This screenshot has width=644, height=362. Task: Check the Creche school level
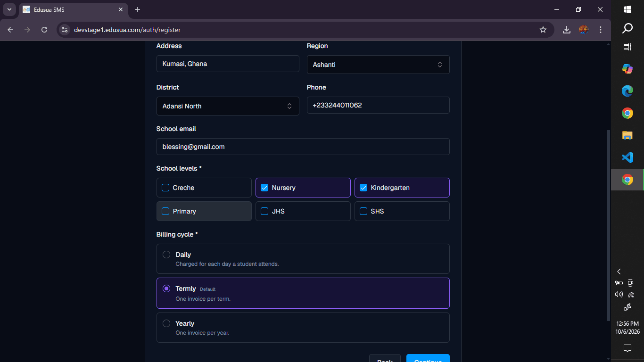[165, 188]
